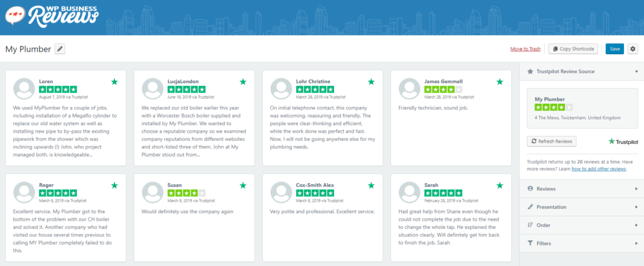This screenshot has height=266, width=644.
Task: Save the review collection
Action: coord(614,49)
